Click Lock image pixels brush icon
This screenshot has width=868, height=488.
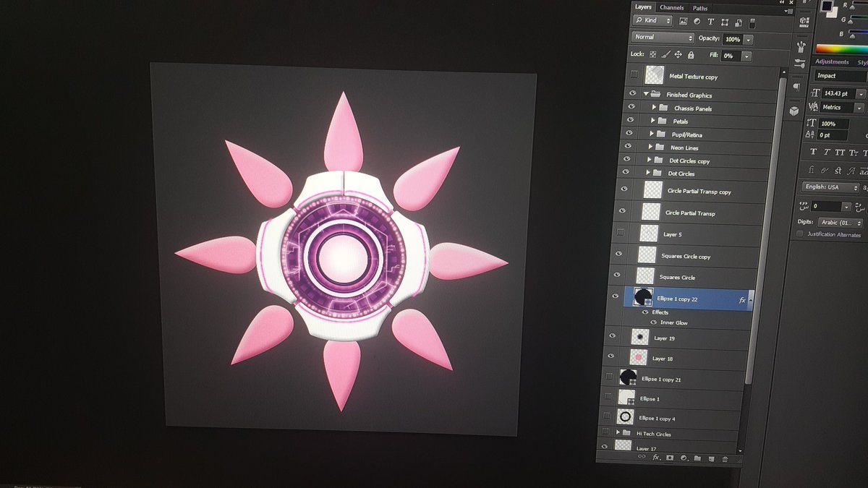click(666, 54)
